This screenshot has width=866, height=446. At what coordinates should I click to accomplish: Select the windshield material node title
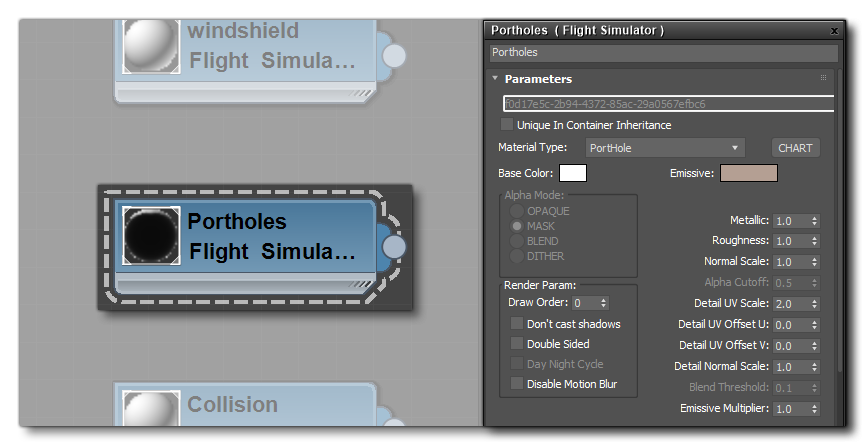(243, 31)
